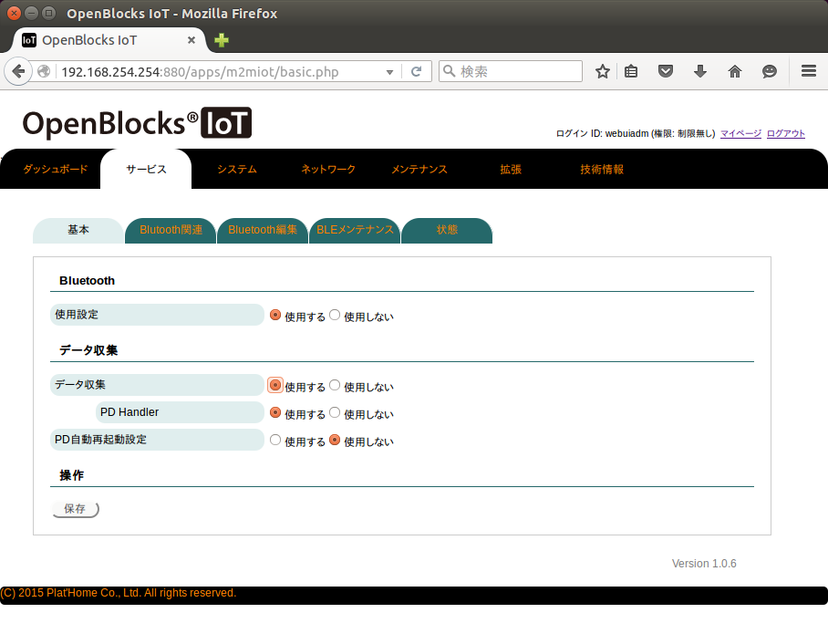828x644 pixels.
Task: Switch to the 基本 tab
Action: 78,231
